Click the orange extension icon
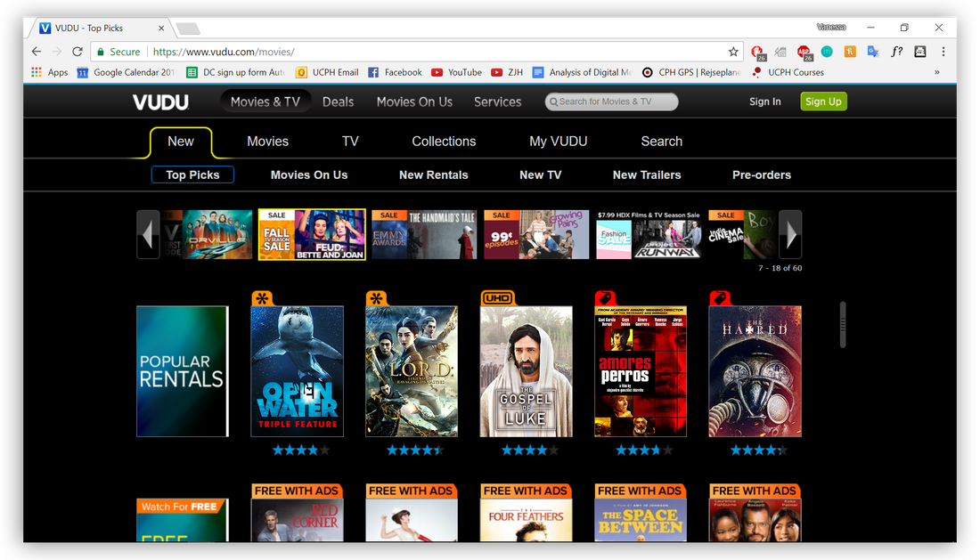The width and height of the screenshot is (980, 560). (x=850, y=52)
